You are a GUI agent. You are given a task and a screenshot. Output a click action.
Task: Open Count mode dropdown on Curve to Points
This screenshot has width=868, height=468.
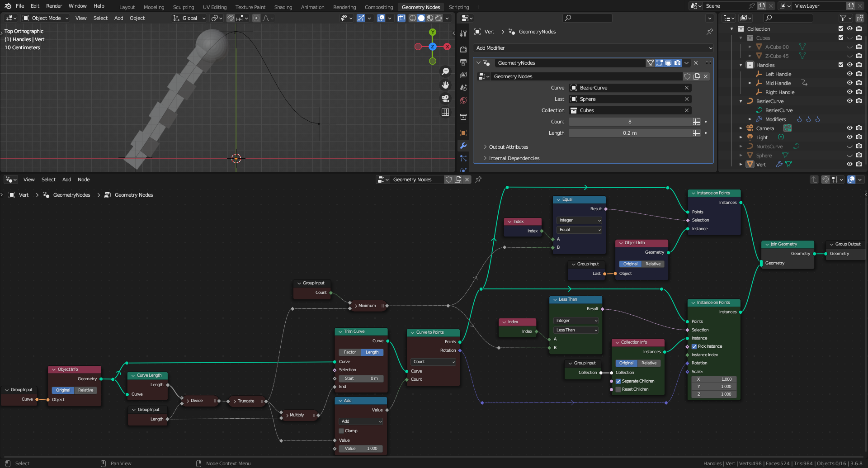[x=433, y=362]
